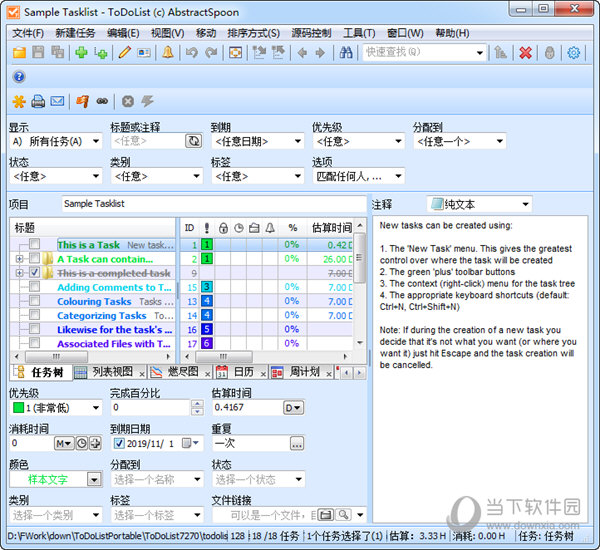This screenshot has width=600, height=550.
Task: Click the orange star new item icon
Action: point(19,101)
